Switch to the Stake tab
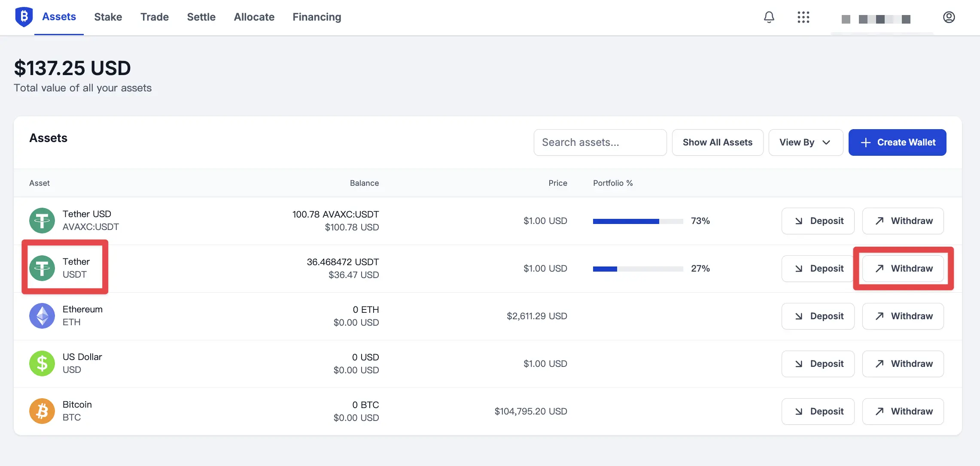The width and height of the screenshot is (980, 466). 108,17
